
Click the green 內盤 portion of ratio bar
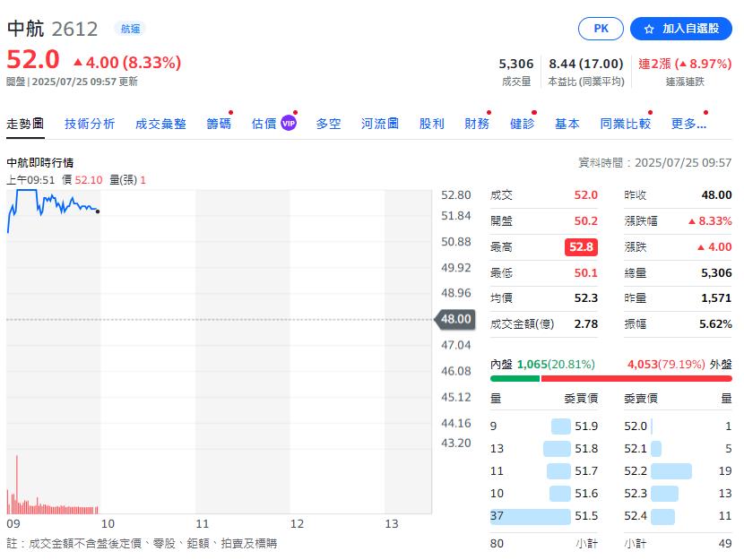pos(515,378)
